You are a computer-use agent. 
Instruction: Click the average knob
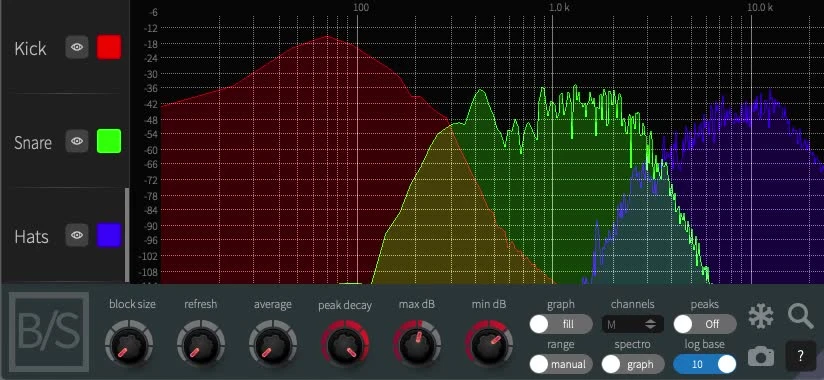[273, 346]
